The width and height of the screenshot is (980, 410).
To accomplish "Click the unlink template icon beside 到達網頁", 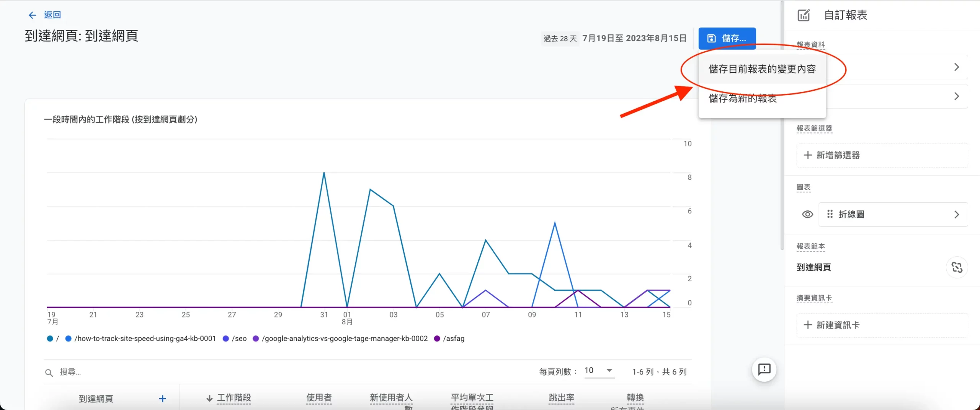I will [957, 267].
